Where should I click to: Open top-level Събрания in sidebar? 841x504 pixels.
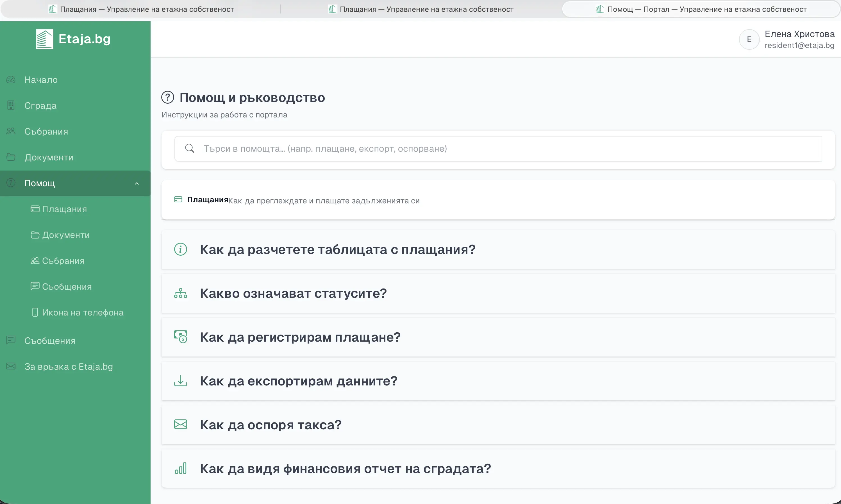point(75,131)
